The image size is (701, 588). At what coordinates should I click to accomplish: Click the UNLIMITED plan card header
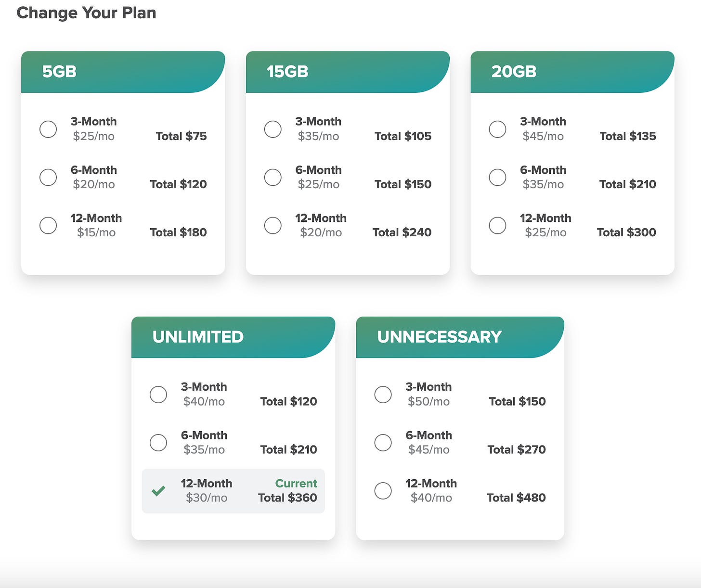click(234, 337)
